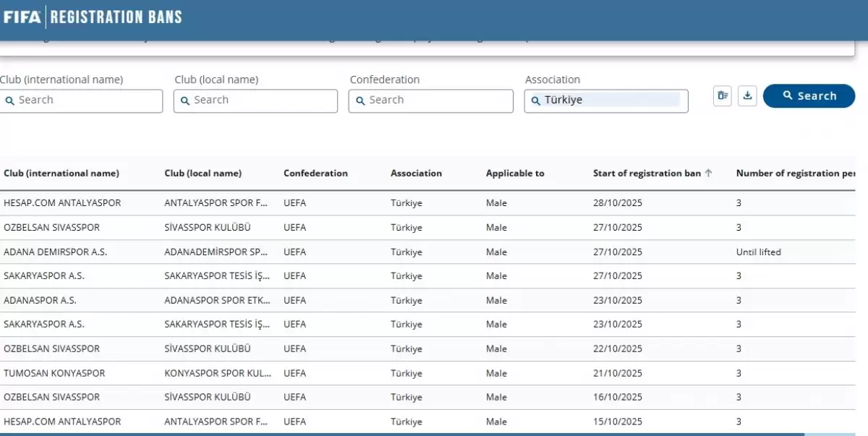Sort by the Confederation column header
Screen dimensions: 868x436
[315, 174]
